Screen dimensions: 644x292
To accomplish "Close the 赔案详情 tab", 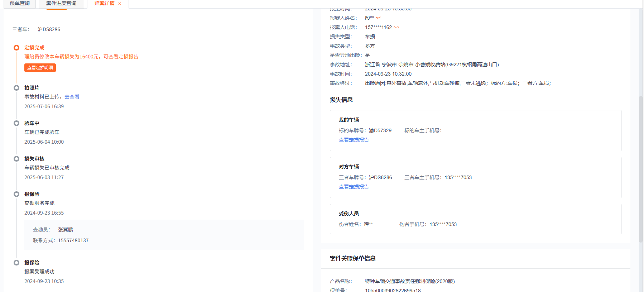I will coord(120,4).
